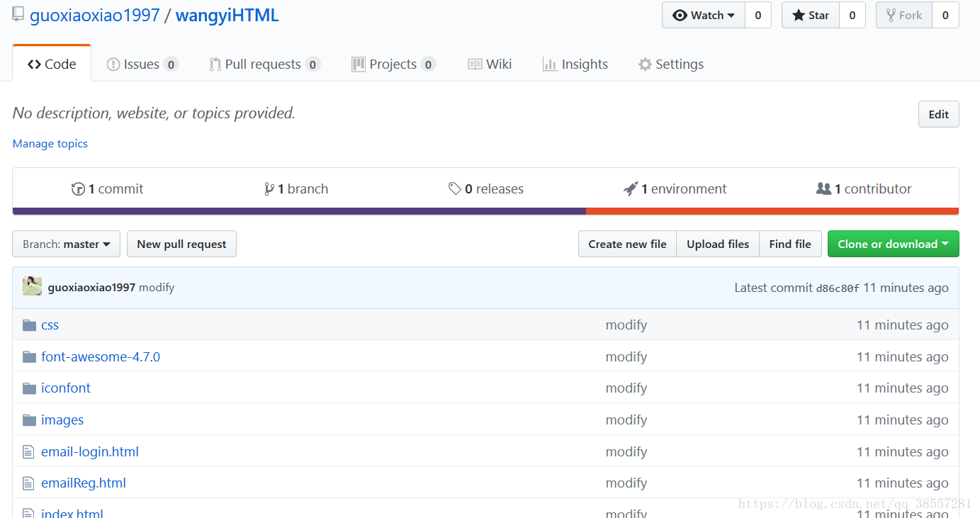980x518 pixels.
Task: Click the branch icon next to 1 branch
Action: (x=269, y=189)
